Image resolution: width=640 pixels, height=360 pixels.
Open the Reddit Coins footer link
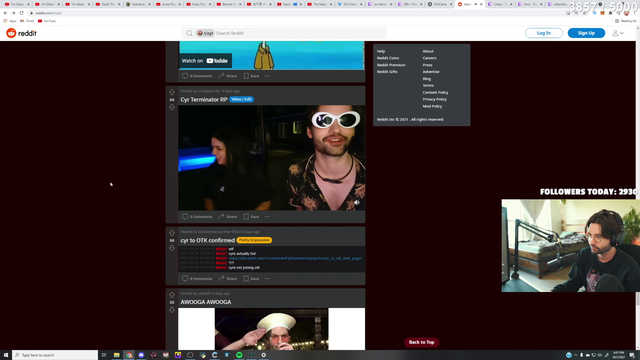coord(388,58)
